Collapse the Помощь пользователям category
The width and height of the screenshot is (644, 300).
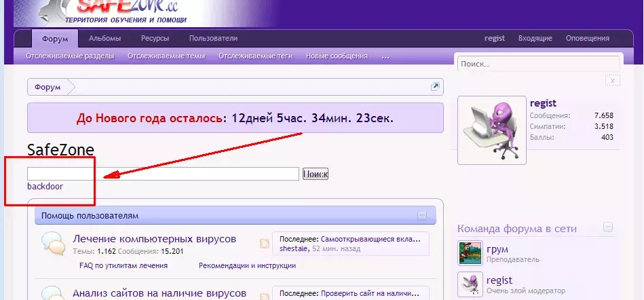422,215
